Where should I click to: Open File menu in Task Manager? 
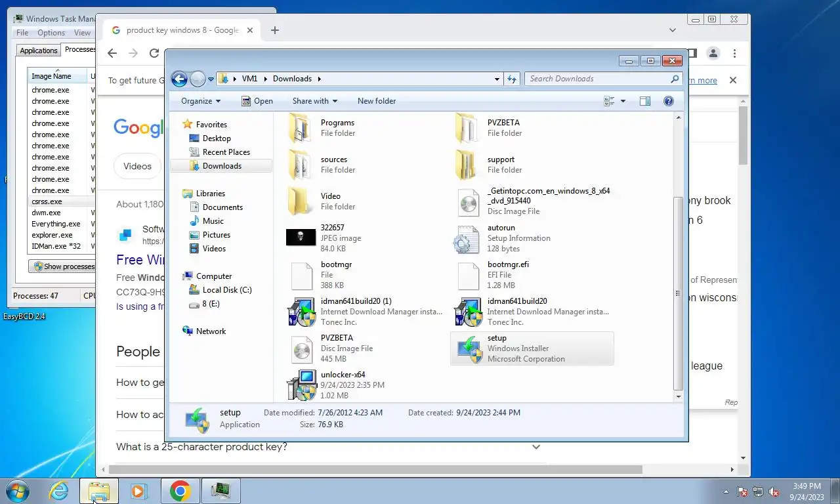22,33
